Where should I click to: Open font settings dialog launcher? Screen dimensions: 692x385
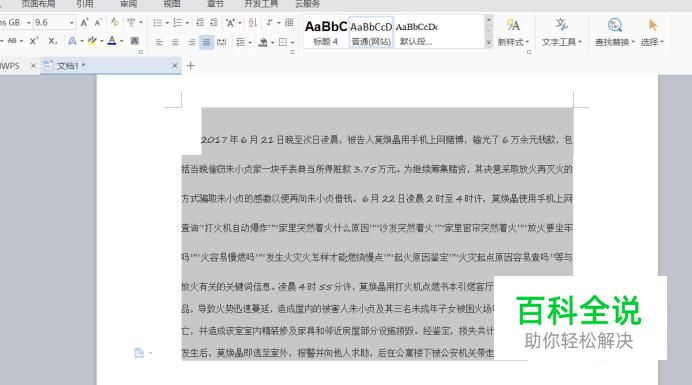[x=141, y=52]
